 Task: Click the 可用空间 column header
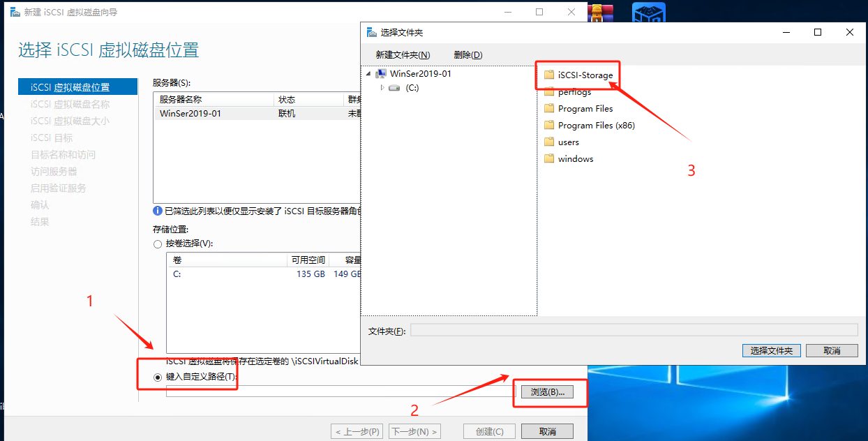(308, 260)
